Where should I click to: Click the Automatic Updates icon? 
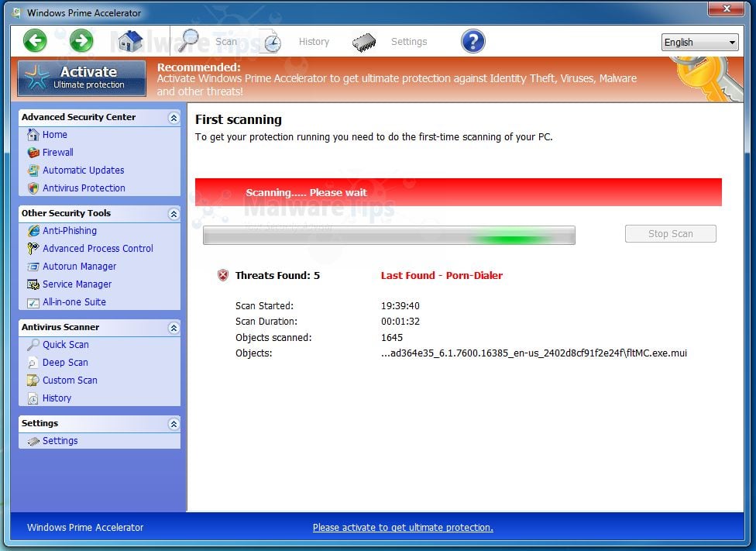[x=33, y=170]
